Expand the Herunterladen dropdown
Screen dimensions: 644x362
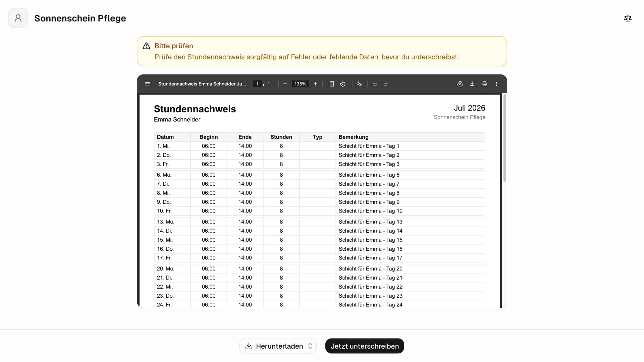(278, 346)
